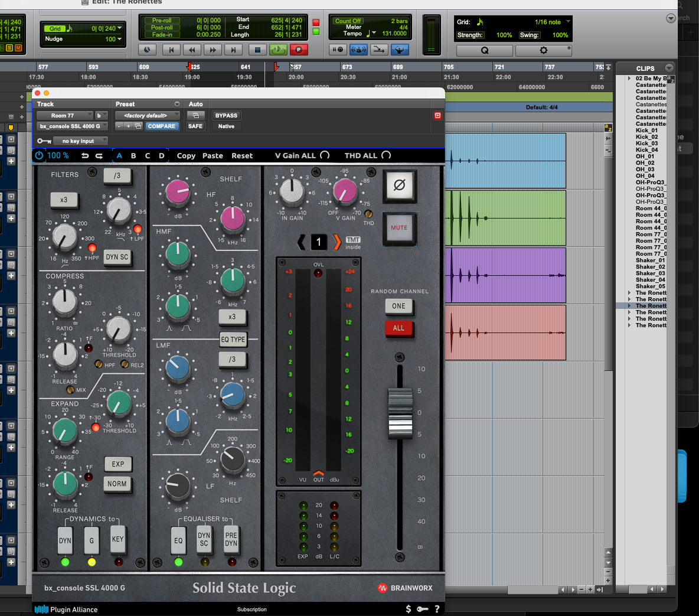The image size is (699, 616).
Task: Select plugin settings slot A
Action: [x=119, y=156]
